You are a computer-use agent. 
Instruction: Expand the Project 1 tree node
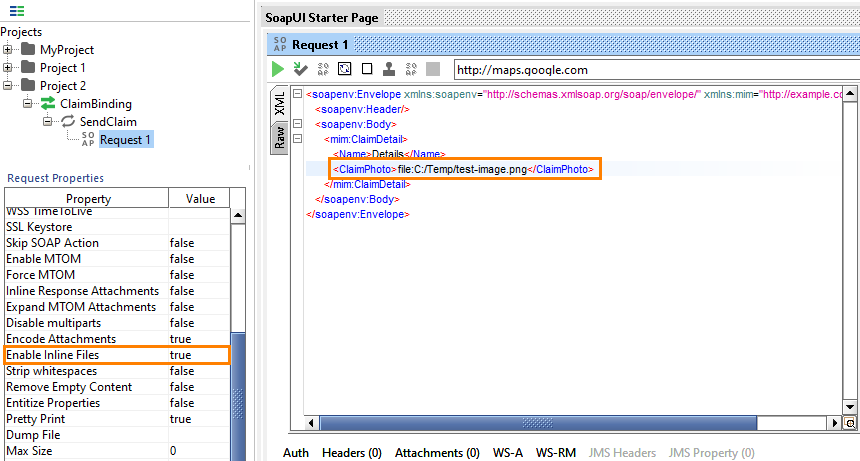[7, 67]
